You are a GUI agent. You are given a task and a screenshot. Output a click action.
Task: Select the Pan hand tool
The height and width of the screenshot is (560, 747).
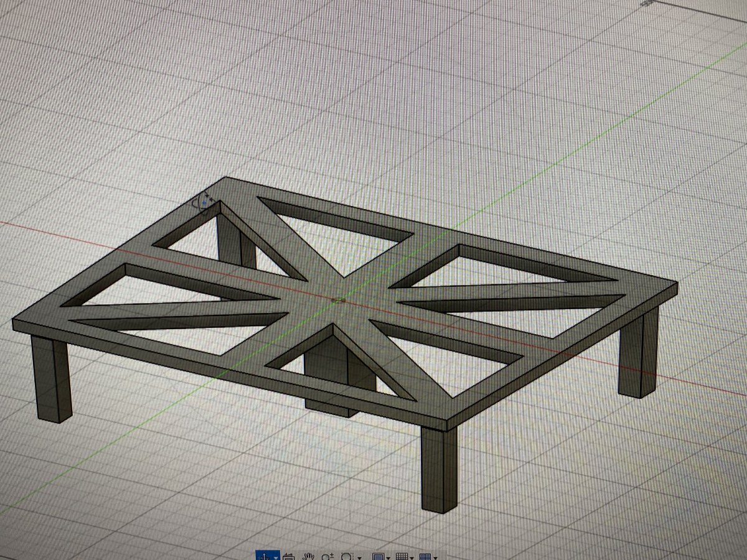pyautogui.click(x=309, y=556)
